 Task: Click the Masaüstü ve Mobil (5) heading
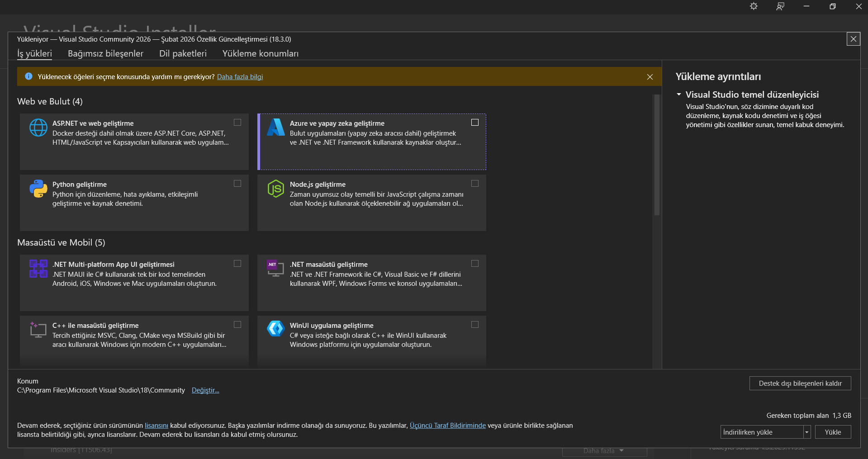(61, 243)
